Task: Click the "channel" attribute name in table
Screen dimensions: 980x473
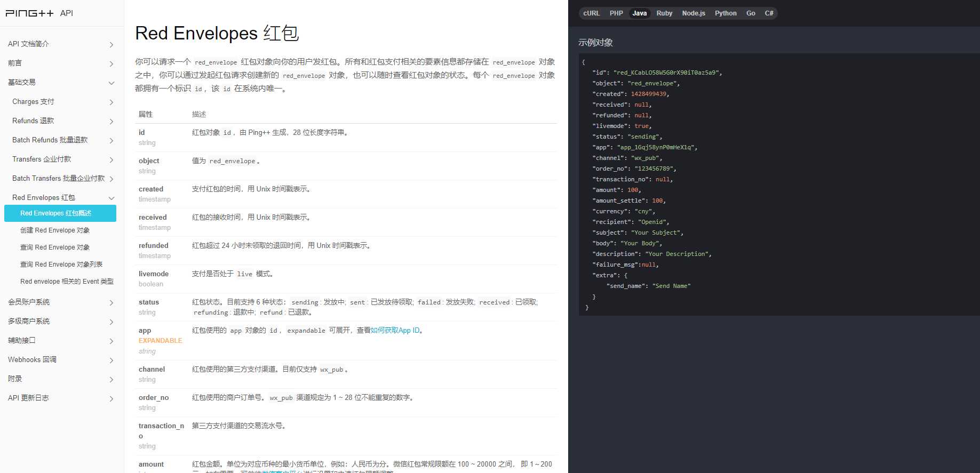Action: click(x=152, y=369)
